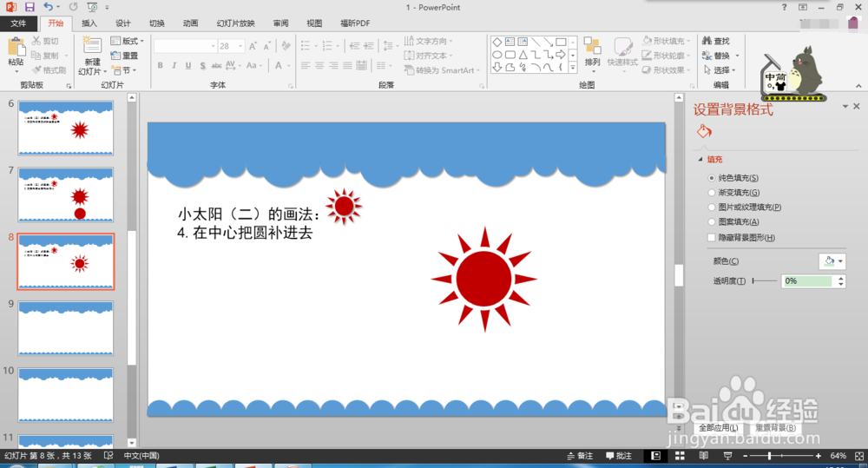
Task: Start slideshow from status bar icon
Action: [727, 456]
